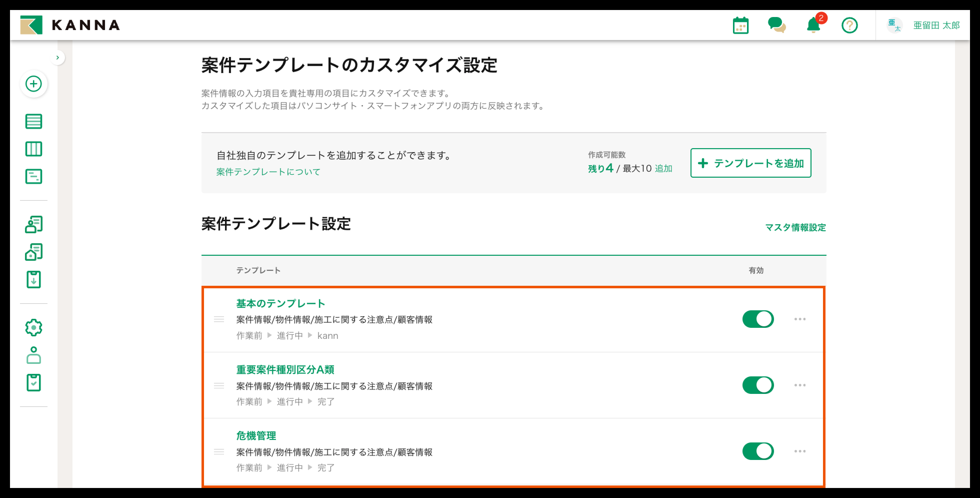Screen dimensions: 980x498
Task: Expand the sidebar with the chevron
Action: coord(57,58)
